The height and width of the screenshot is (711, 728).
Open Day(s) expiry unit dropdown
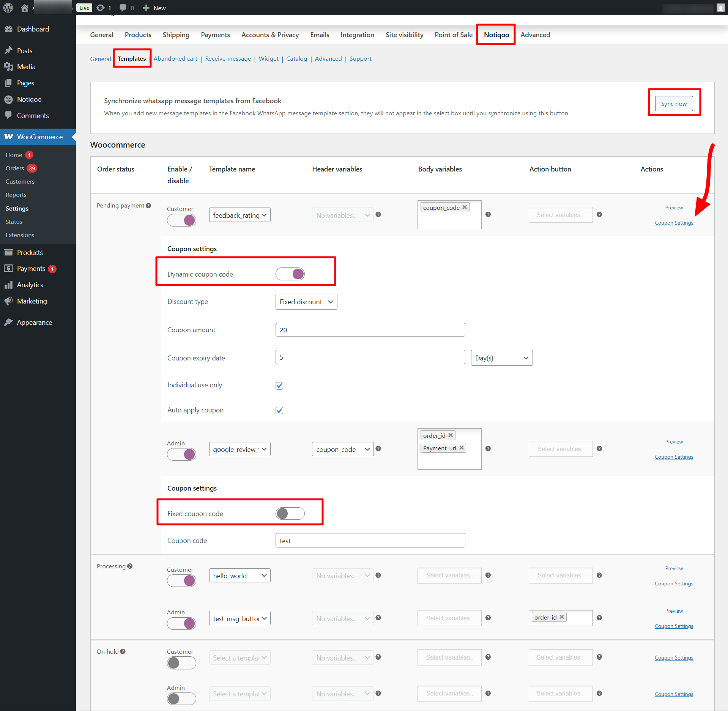point(502,358)
